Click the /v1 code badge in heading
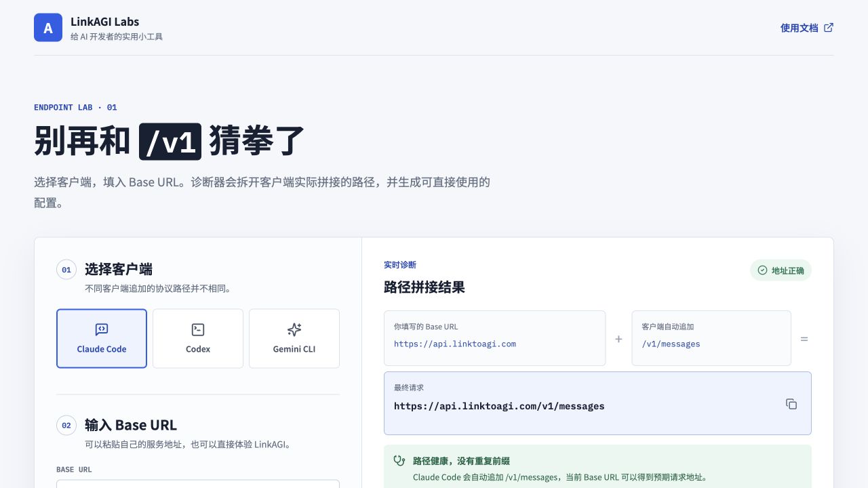868x488 pixels. point(170,142)
